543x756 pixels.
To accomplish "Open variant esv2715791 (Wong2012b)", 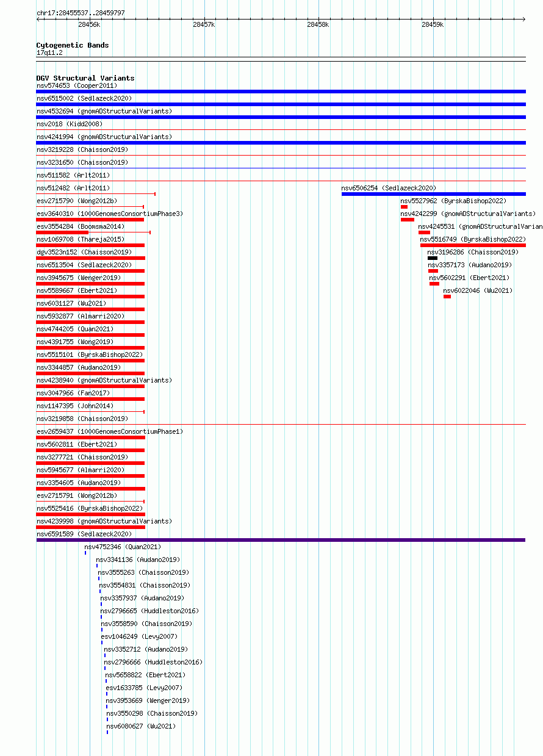I will [77, 495].
